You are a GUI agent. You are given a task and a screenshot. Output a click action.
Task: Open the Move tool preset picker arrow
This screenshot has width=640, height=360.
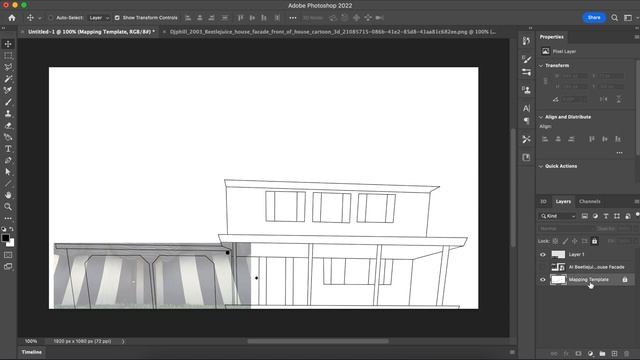[40, 18]
